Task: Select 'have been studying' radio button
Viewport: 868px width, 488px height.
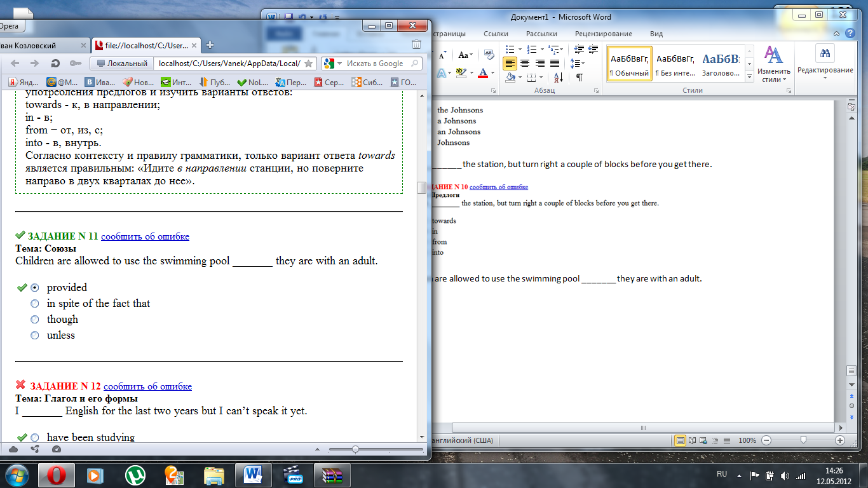Action: pyautogui.click(x=35, y=437)
